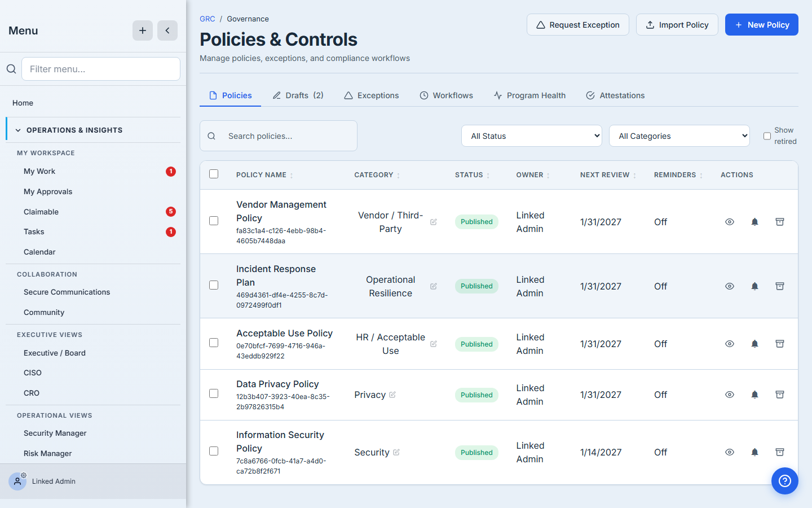Image resolution: width=812 pixels, height=508 pixels.
Task: Switch to the Workflows tab
Action: point(447,95)
